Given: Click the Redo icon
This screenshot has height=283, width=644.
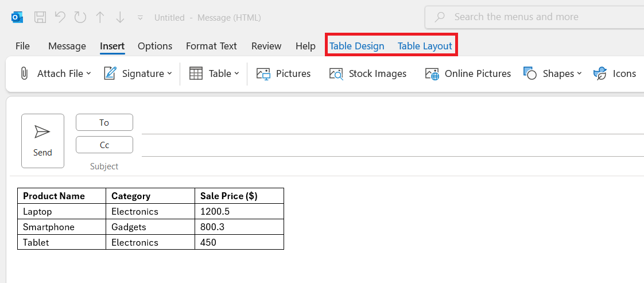Looking at the screenshot, I should point(80,17).
